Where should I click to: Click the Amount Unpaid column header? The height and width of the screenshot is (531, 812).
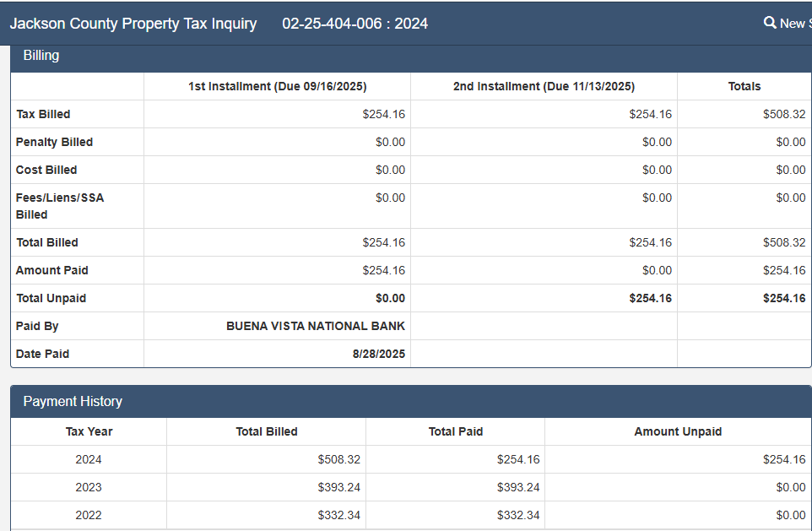coord(678,431)
